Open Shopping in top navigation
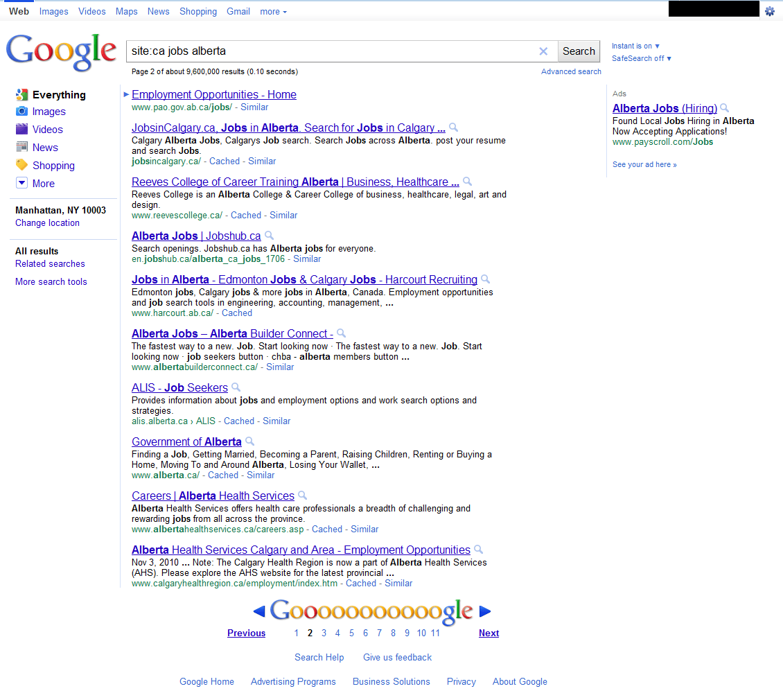The image size is (783, 700). point(198,12)
